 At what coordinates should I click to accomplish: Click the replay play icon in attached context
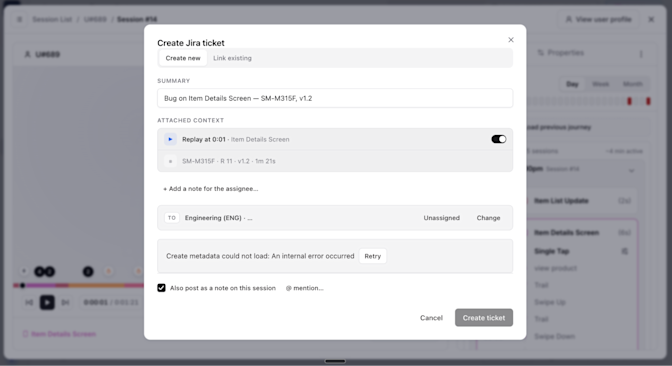[170, 139]
